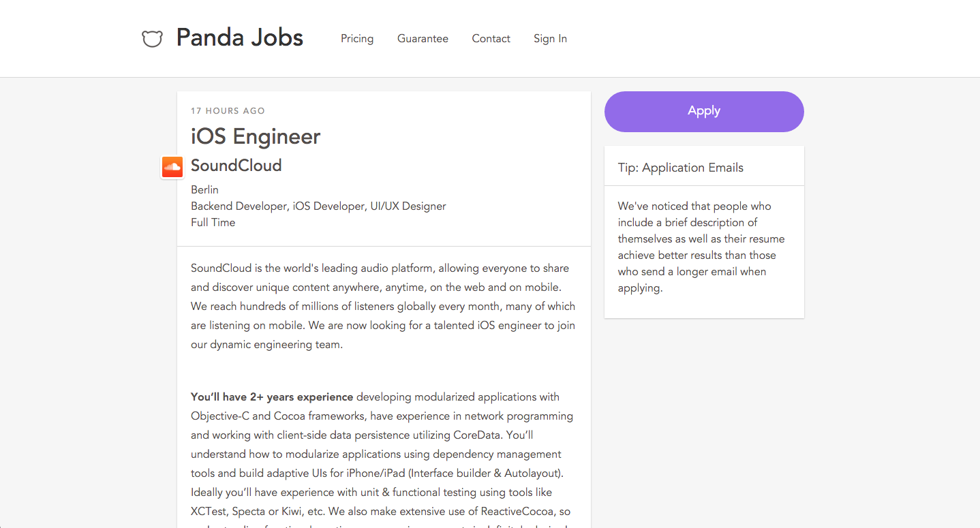Open the Panda Jobs home title
Viewport: 980px width, 528px height.
coord(240,37)
